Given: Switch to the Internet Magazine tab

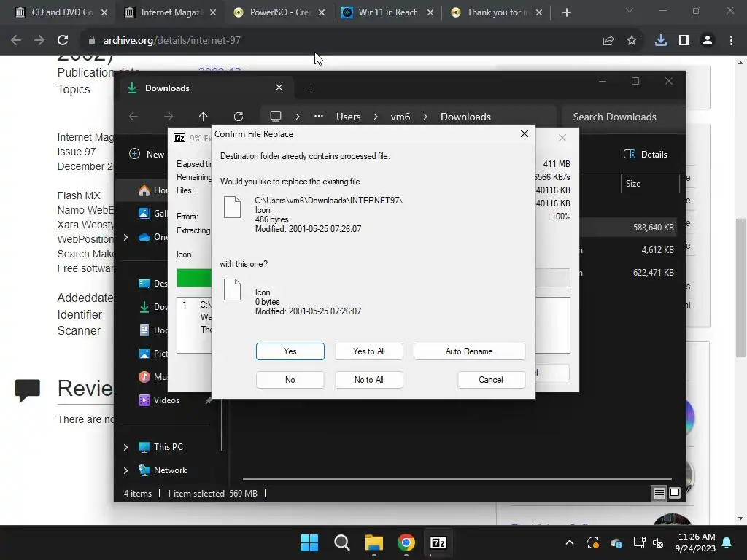Looking at the screenshot, I should point(170,12).
